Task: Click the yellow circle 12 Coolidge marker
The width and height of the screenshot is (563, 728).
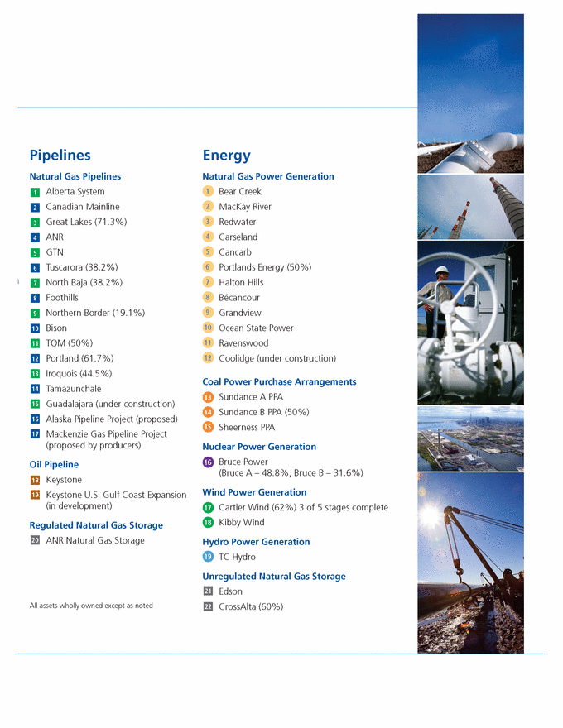Action: tap(208, 358)
